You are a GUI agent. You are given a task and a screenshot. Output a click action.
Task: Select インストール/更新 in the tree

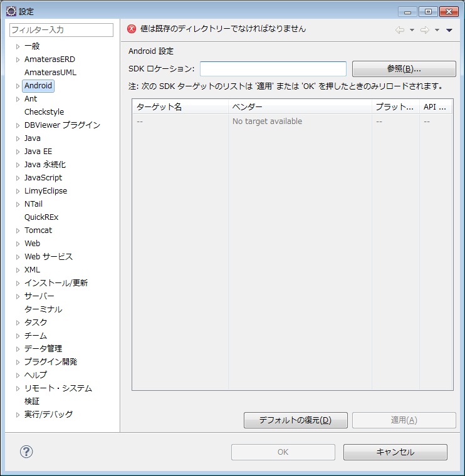(56, 283)
